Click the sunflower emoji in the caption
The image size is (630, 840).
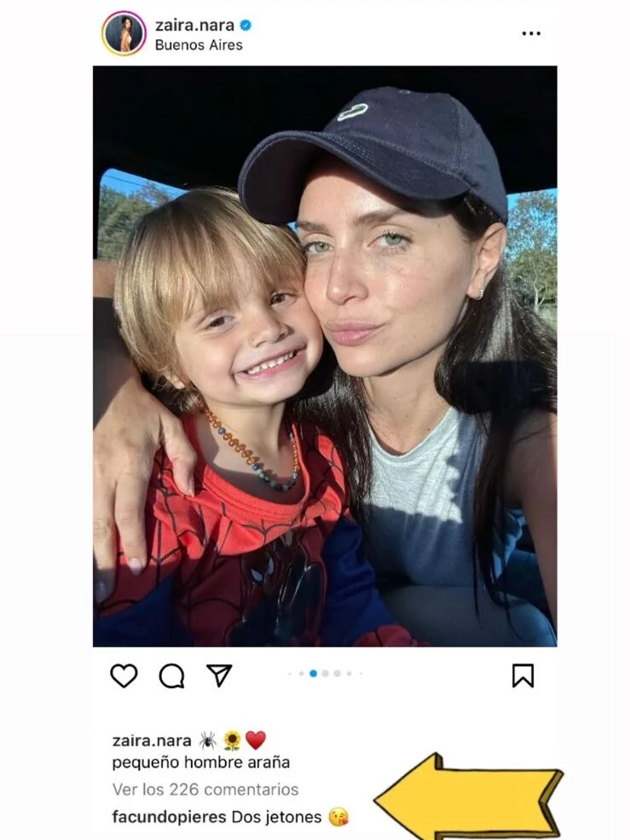[x=232, y=740]
